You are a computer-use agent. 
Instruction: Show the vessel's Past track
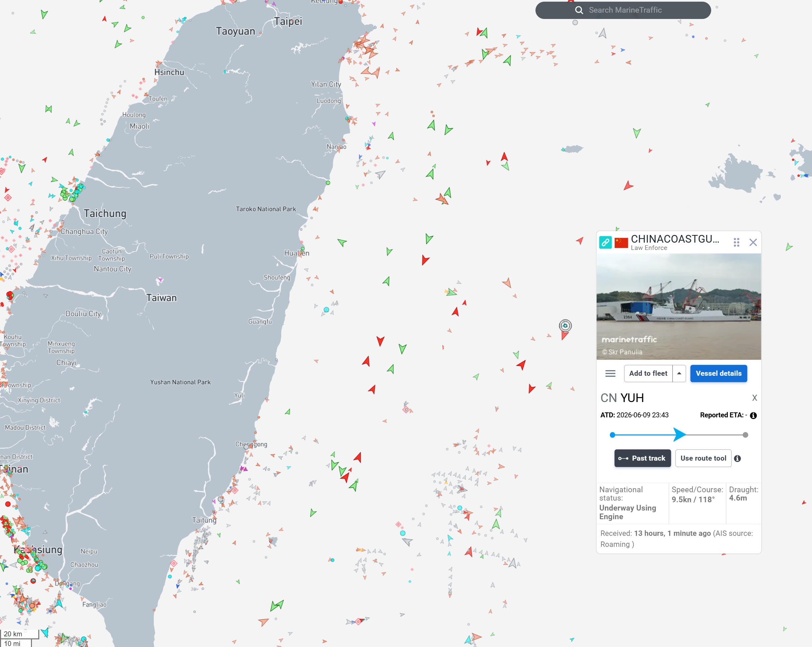(x=642, y=458)
